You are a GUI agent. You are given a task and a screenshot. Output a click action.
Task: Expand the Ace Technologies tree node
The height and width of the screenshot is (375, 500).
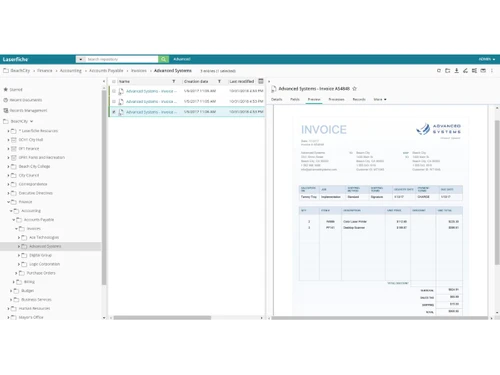click(19, 237)
